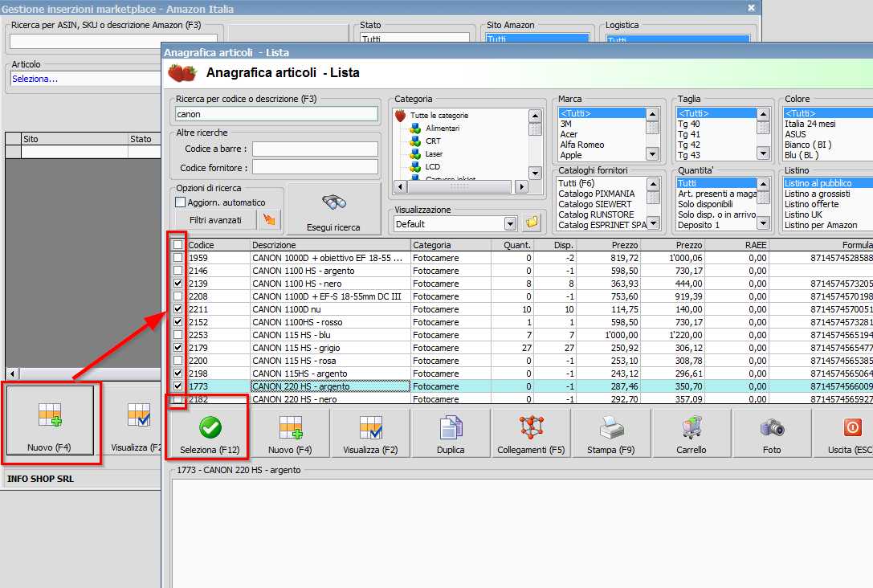This screenshot has height=588, width=873.
Task: Sort table by Categoria column header
Action: click(451, 244)
